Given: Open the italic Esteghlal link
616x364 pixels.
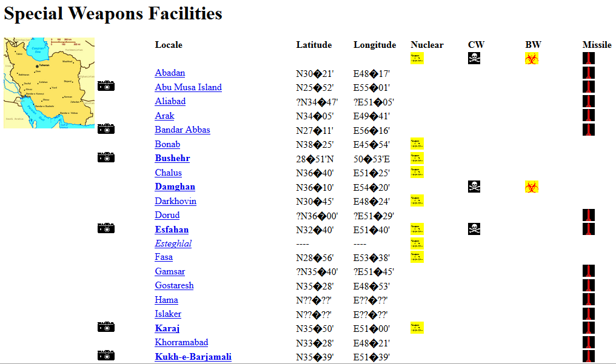Looking at the screenshot, I should pyautogui.click(x=173, y=243).
